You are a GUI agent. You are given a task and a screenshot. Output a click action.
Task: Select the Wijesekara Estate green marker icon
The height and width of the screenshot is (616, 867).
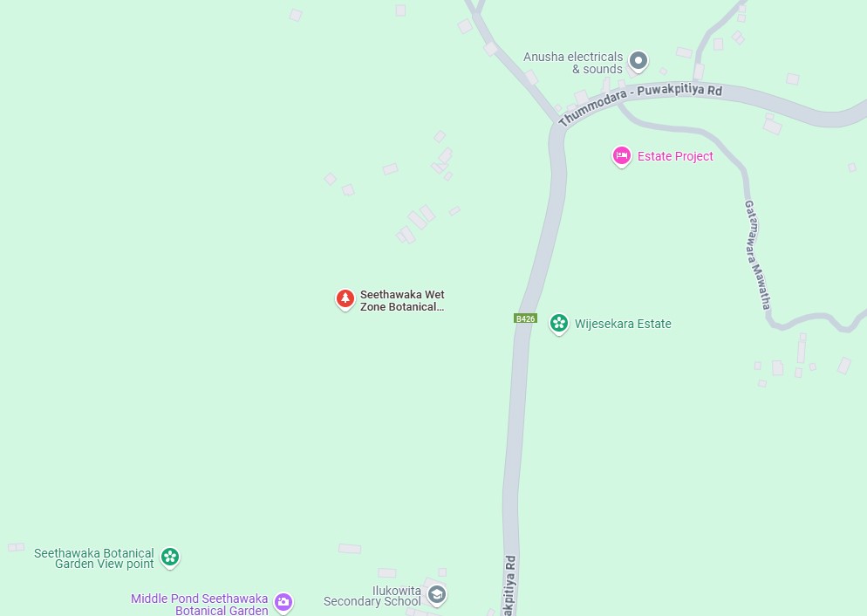pos(558,324)
